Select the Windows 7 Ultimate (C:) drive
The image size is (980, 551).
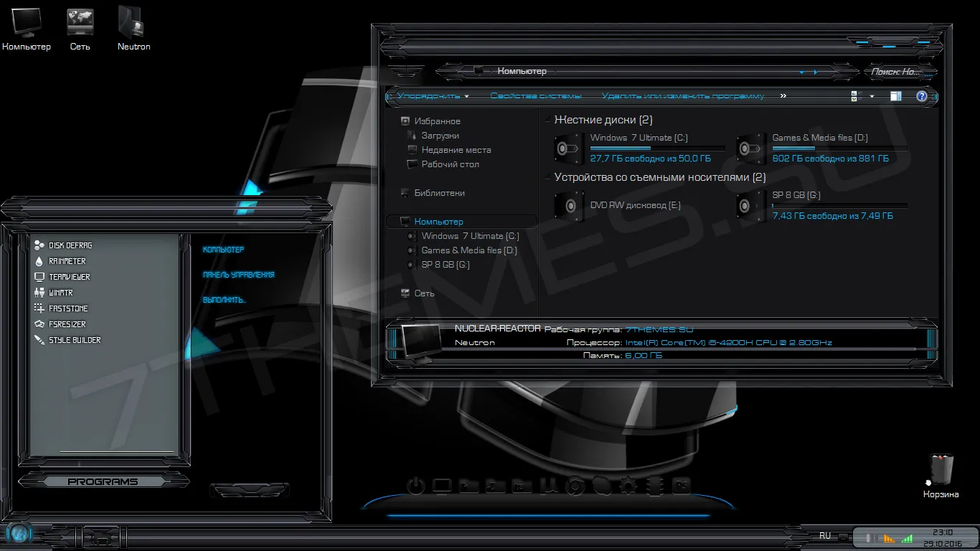(x=639, y=148)
